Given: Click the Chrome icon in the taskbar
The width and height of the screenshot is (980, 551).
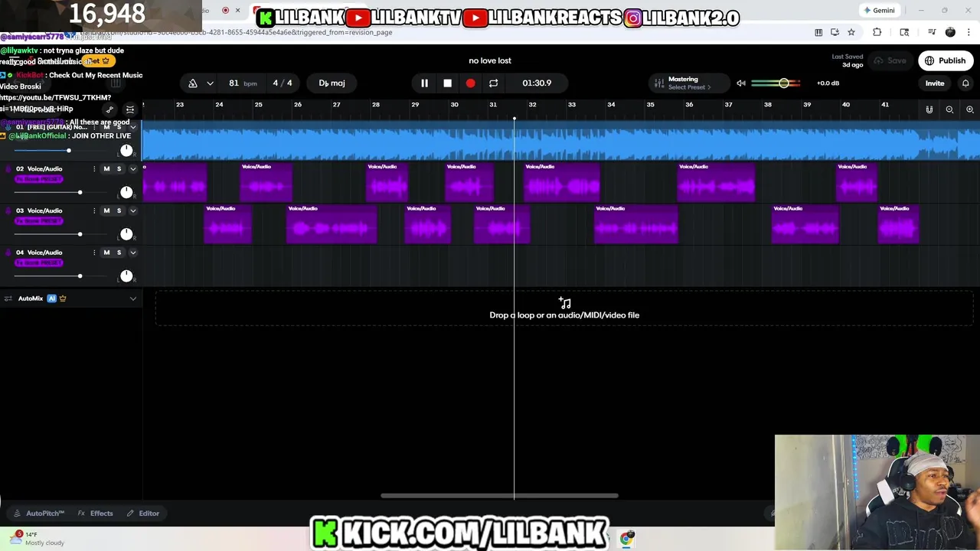Looking at the screenshot, I should click(x=626, y=539).
